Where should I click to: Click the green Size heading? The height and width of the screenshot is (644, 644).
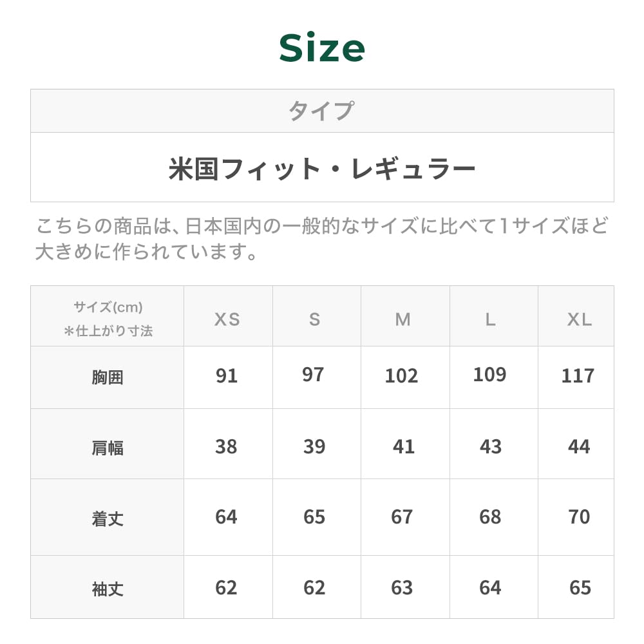(x=322, y=48)
